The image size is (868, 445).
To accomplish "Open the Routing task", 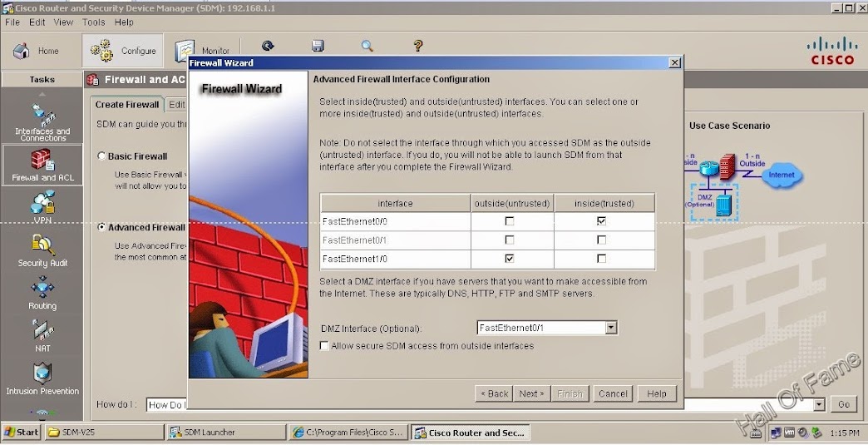I will click(42, 294).
